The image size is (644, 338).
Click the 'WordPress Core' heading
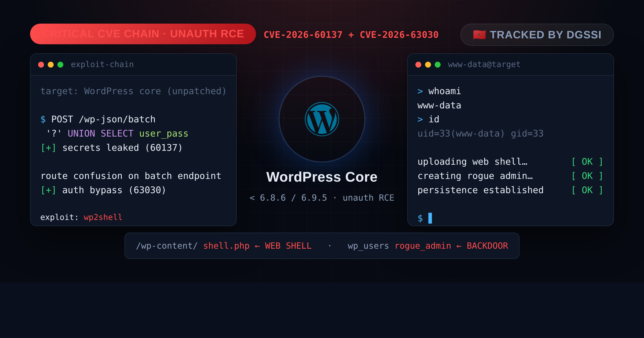point(322,177)
